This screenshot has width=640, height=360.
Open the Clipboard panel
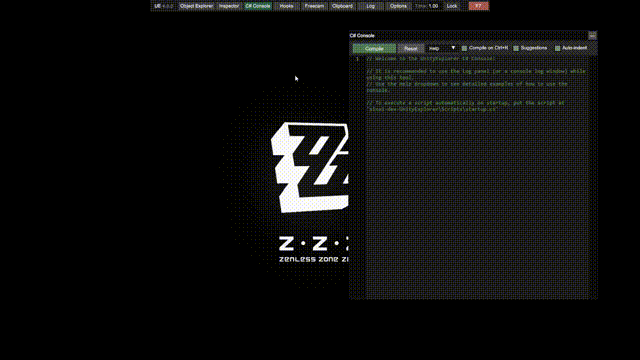[342, 6]
